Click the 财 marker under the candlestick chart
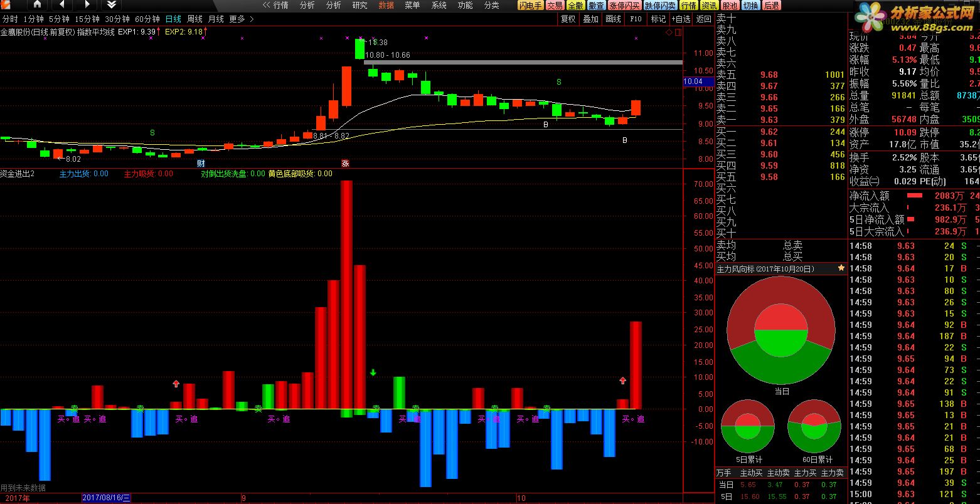This screenshot has height=504, width=980. tap(201, 163)
